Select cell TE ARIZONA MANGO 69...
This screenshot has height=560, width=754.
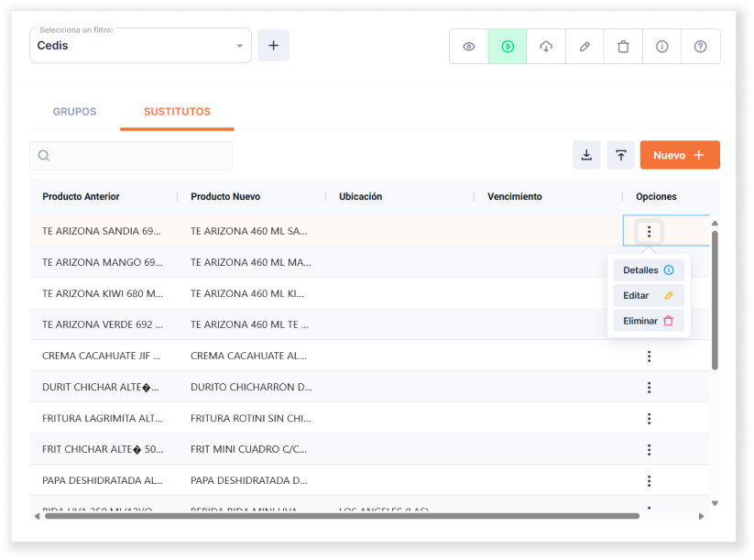pos(103,262)
